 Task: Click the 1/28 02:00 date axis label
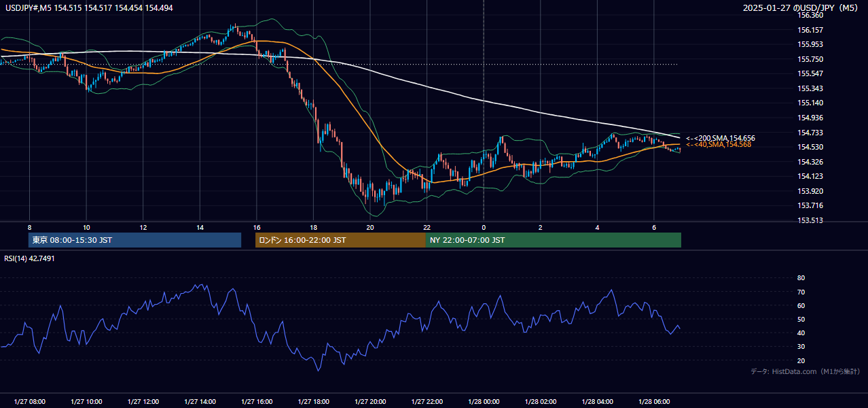[x=541, y=402]
